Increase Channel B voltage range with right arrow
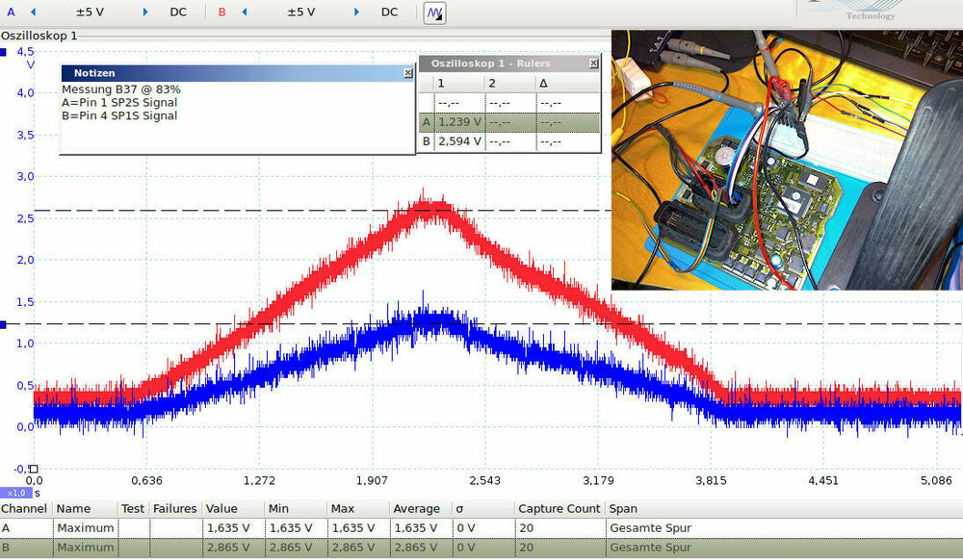 356,13
